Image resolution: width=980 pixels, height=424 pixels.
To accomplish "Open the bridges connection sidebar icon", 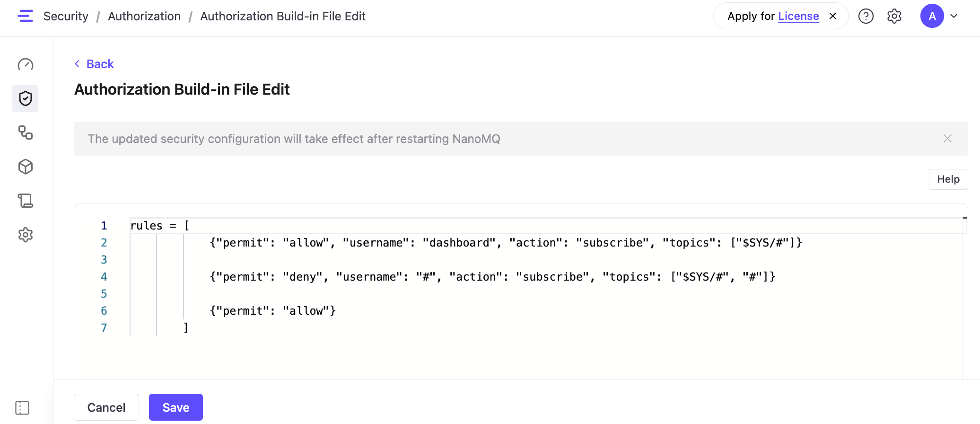I will (26, 132).
